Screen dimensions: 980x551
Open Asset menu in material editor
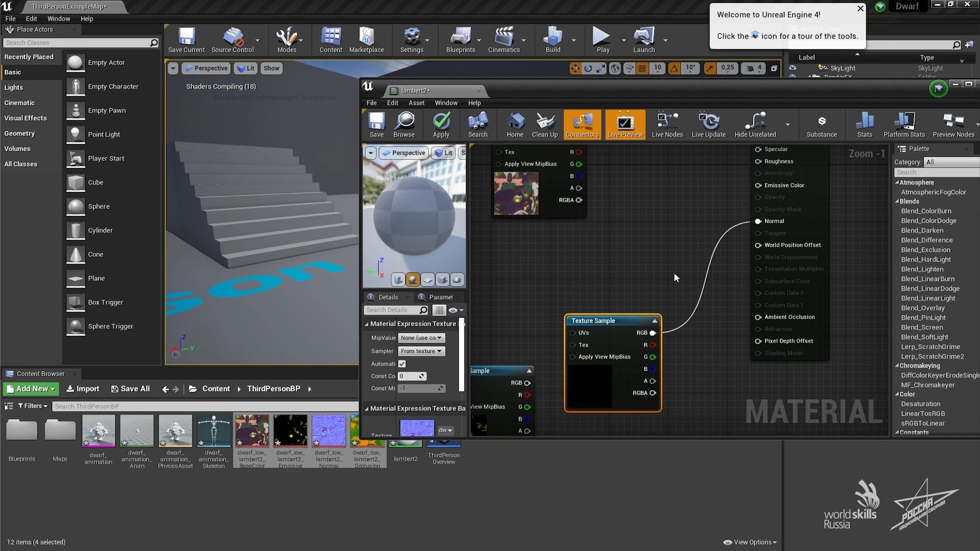click(416, 103)
